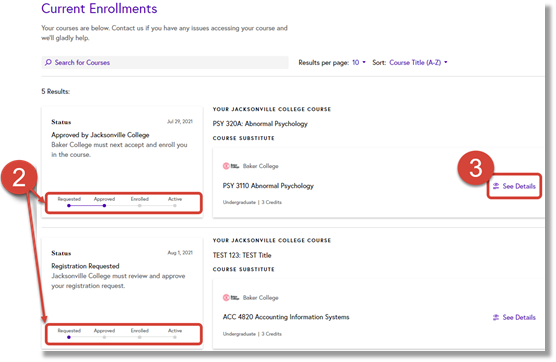Select PSY 320A: Abnormal Psychology title
The height and width of the screenshot is (362, 556).
click(x=260, y=124)
